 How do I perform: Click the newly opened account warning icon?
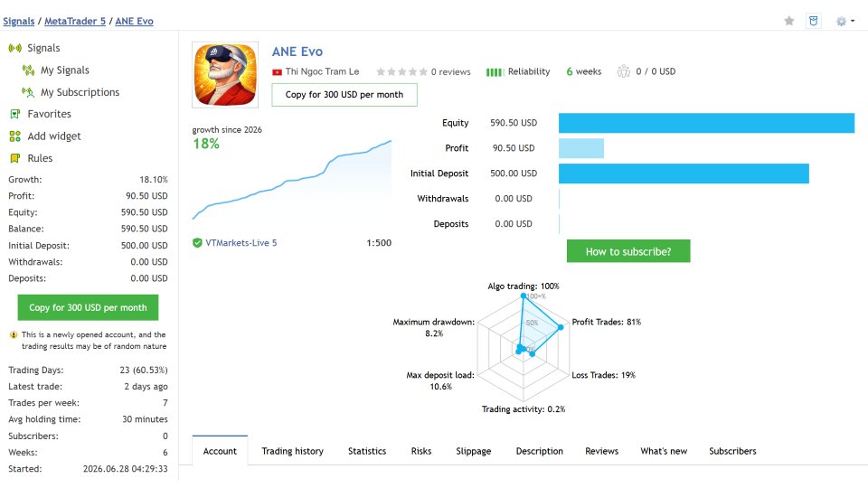pyautogui.click(x=14, y=334)
